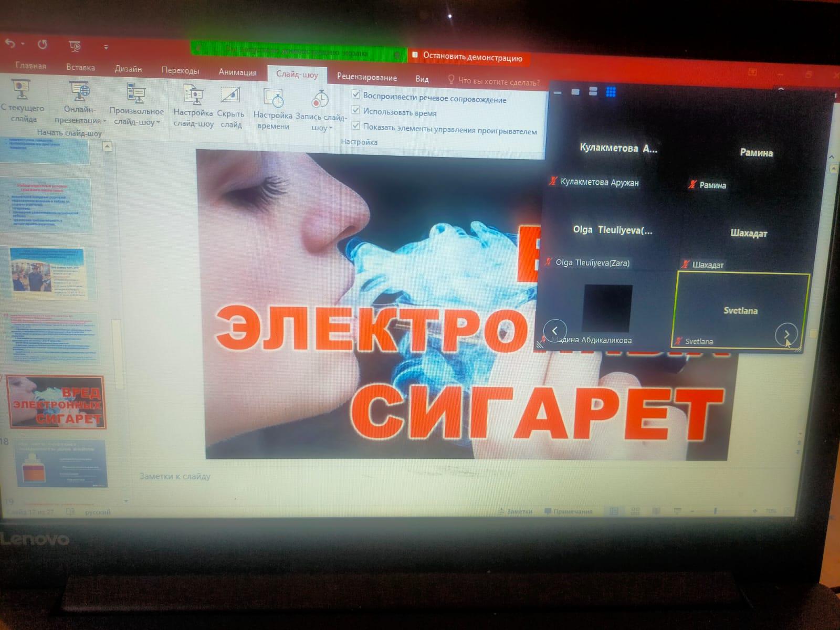
Task: Start slideshow from current slide icon
Action: pyautogui.click(x=22, y=90)
